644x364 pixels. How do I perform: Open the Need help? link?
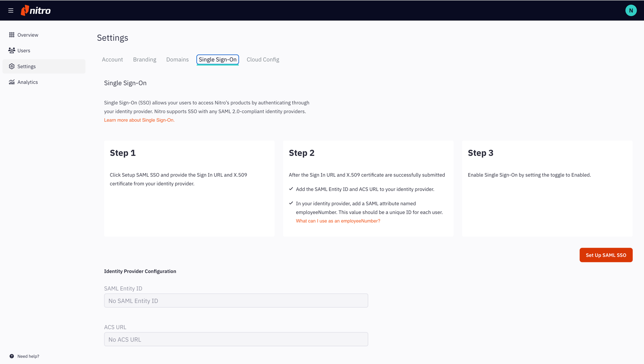click(28, 356)
